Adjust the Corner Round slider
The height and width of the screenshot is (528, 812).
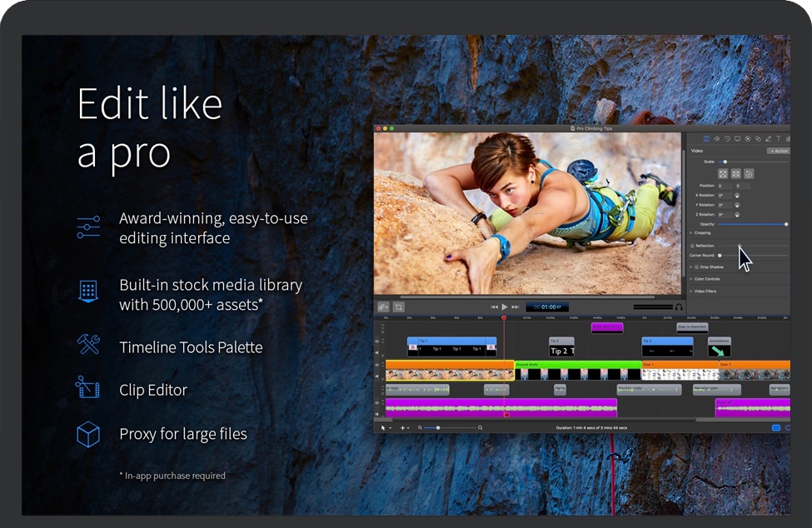pyautogui.click(x=754, y=255)
